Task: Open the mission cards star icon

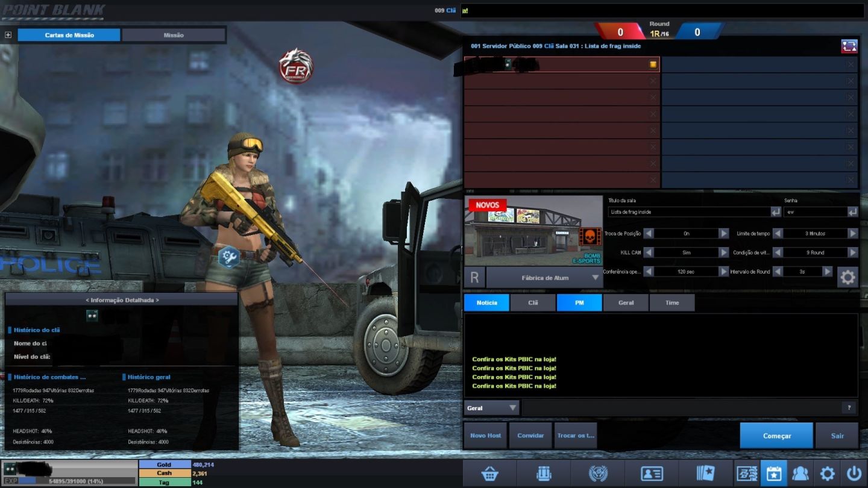Action: 705,474
